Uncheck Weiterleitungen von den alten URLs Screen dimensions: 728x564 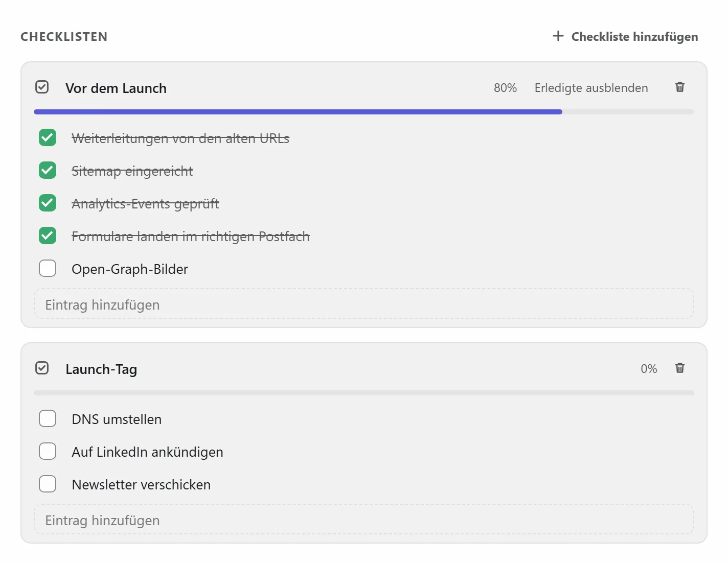click(48, 137)
